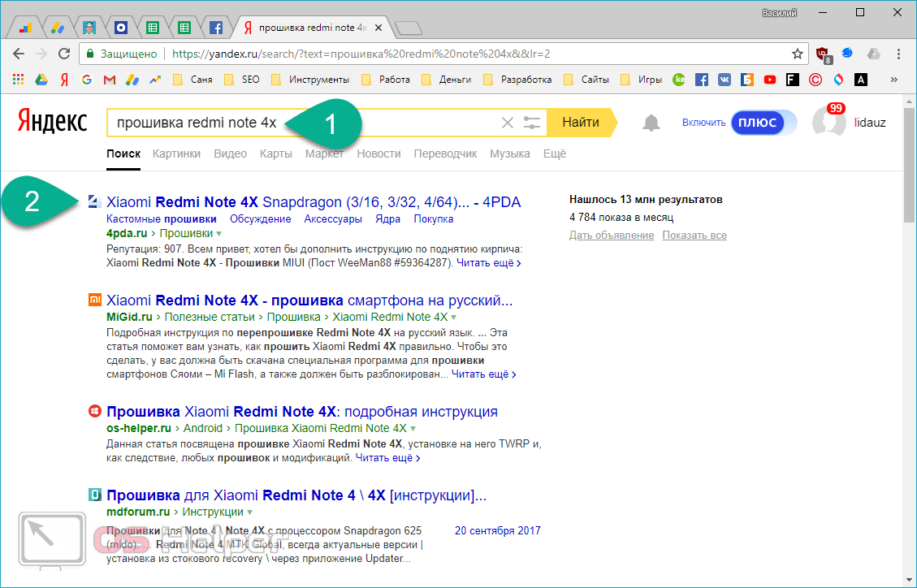The image size is (917, 588).
Task: Open the Переводчик search tab
Action: 446,153
